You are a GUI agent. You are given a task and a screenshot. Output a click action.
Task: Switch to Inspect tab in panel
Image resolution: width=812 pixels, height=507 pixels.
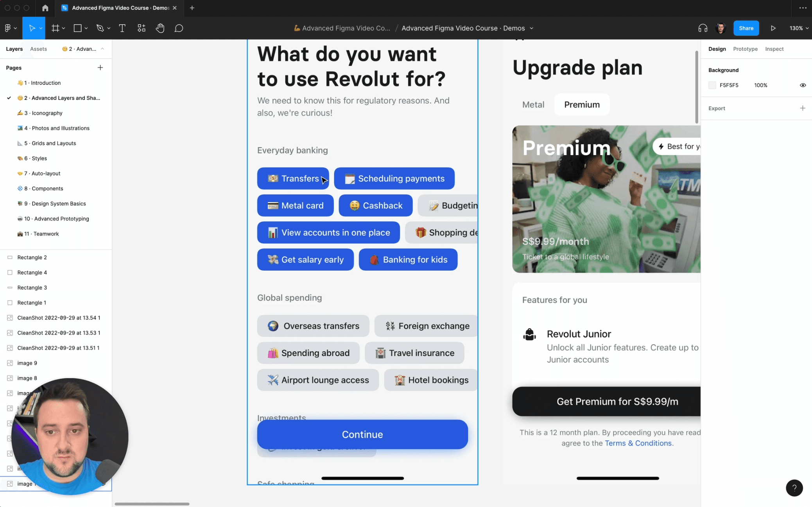coord(774,48)
